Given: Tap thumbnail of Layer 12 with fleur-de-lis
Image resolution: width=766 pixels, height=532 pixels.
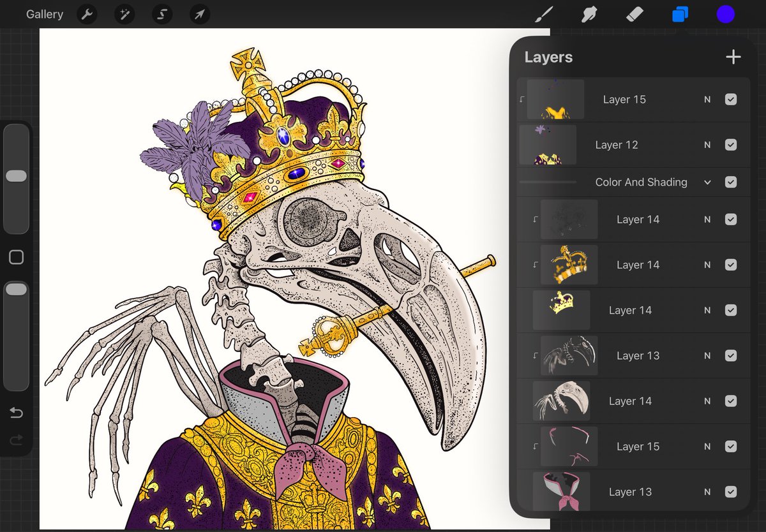Looking at the screenshot, I should point(548,145).
